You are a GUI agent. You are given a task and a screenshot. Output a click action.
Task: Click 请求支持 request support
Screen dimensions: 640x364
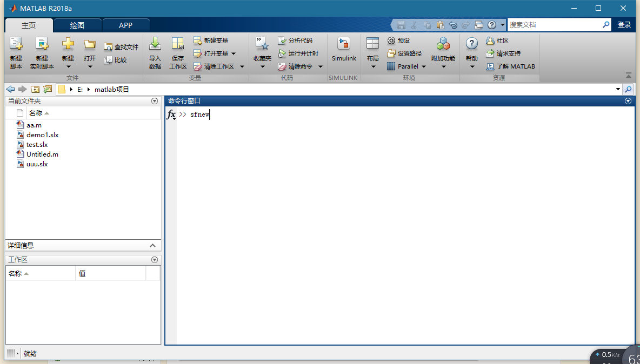click(x=503, y=53)
